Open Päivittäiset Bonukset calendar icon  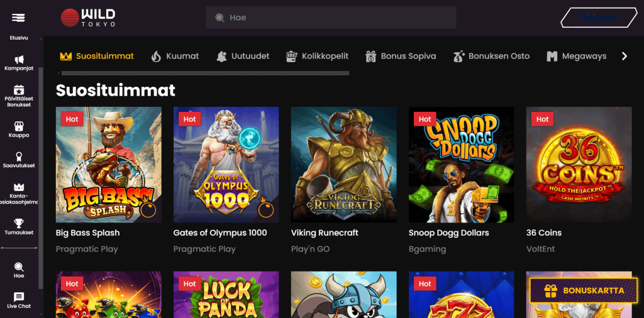[x=19, y=90]
